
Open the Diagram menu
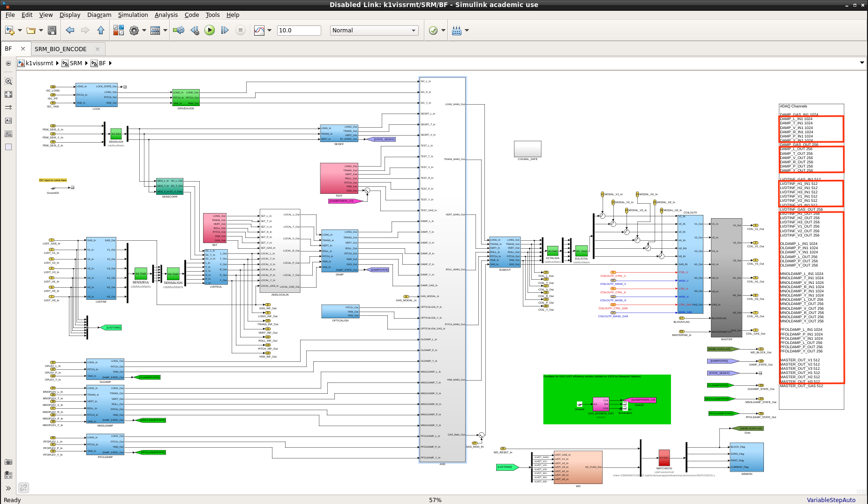click(x=99, y=15)
